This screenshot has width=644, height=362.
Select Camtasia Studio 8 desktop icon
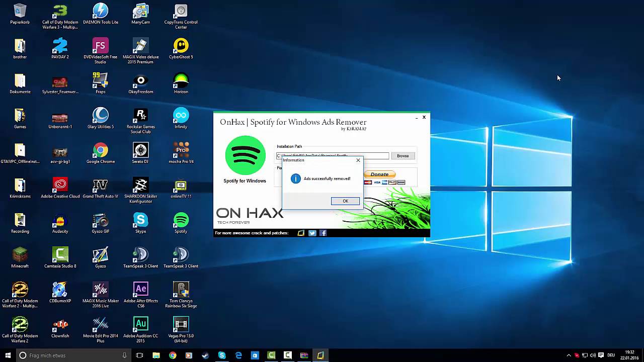coord(60,258)
